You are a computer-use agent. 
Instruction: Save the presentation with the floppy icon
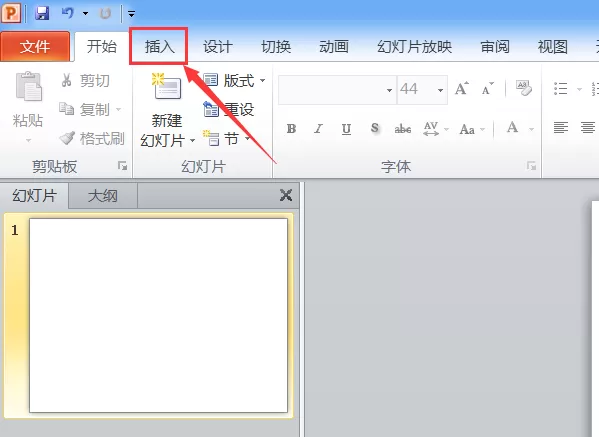click(42, 13)
